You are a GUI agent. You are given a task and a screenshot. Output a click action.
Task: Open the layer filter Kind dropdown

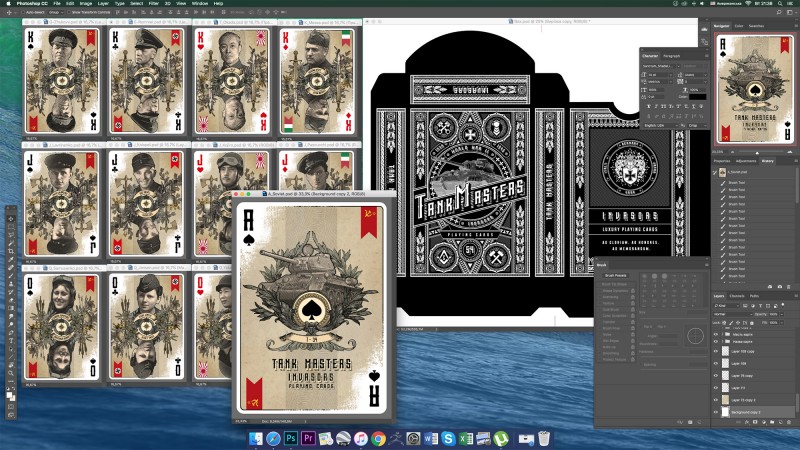(x=727, y=306)
